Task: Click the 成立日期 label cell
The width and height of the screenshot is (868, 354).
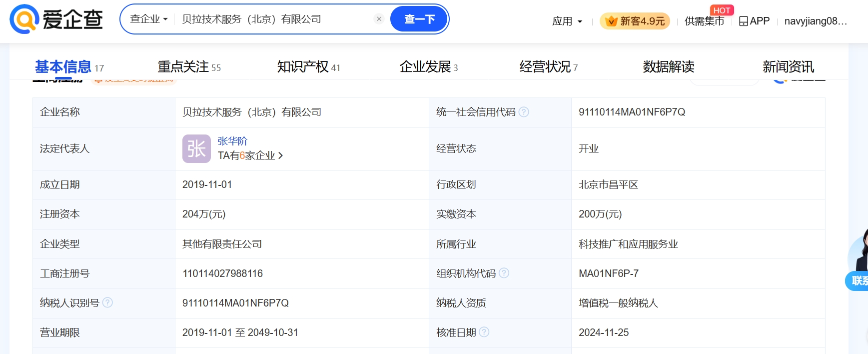Action: [x=104, y=184]
